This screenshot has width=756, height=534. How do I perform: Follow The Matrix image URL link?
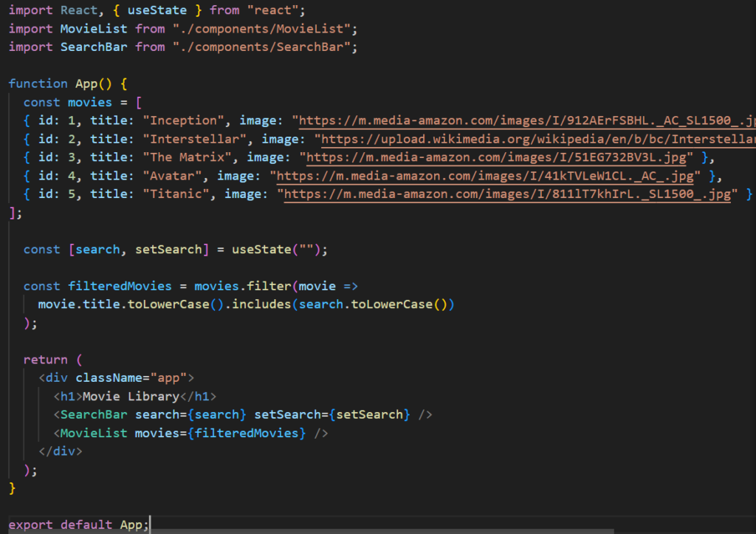pyautogui.click(x=498, y=157)
